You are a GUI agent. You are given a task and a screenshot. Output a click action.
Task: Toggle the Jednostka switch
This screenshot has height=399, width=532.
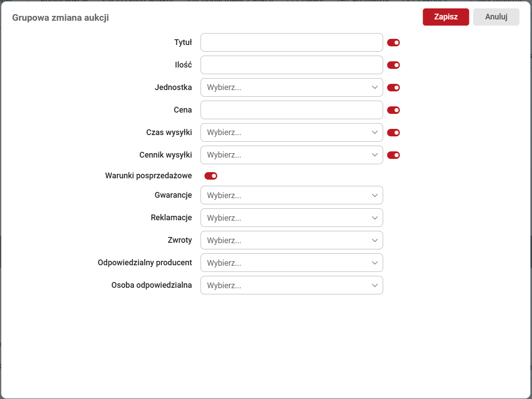point(393,88)
